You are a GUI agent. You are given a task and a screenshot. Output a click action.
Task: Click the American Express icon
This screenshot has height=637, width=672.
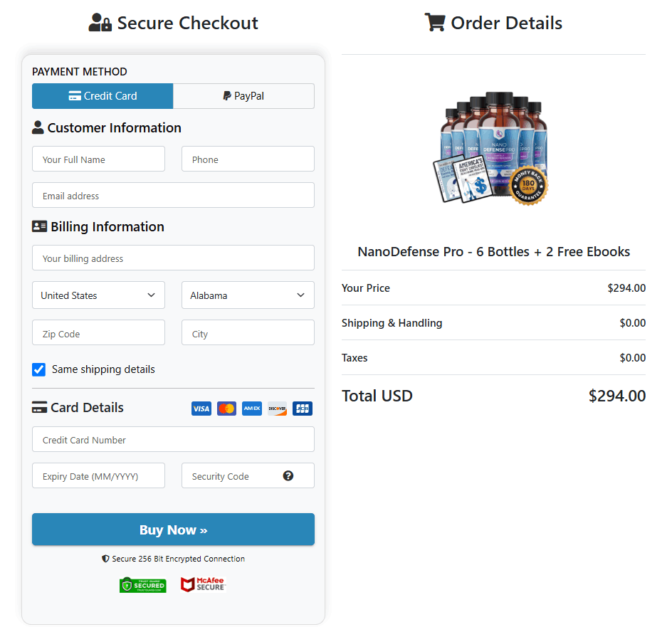[251, 408]
